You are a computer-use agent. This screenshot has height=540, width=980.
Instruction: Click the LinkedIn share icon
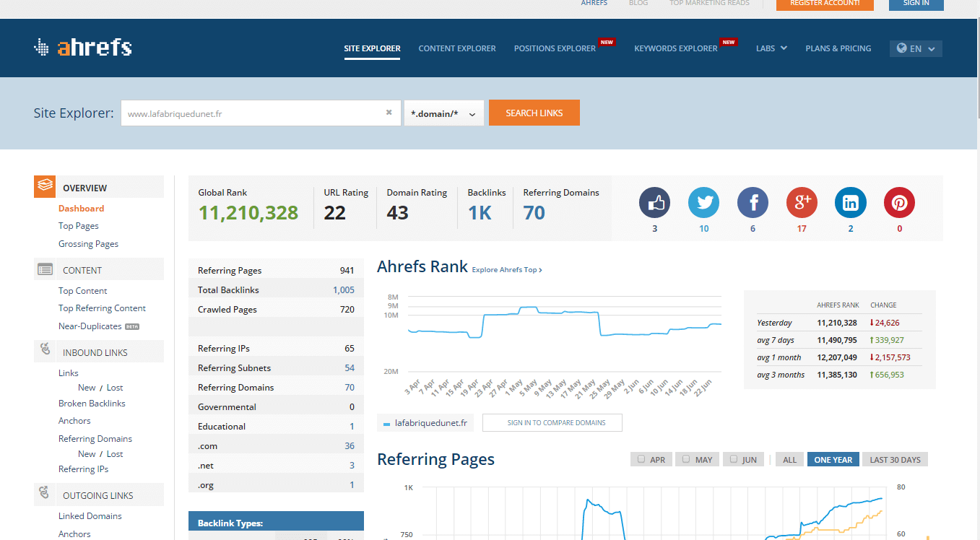click(x=850, y=203)
